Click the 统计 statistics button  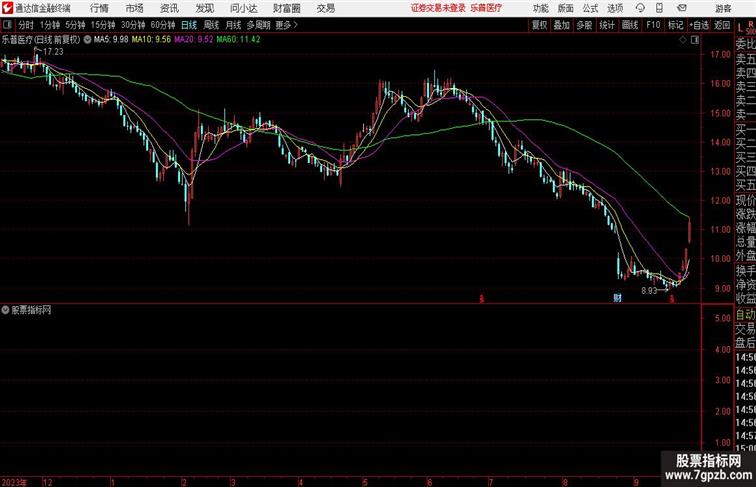tap(607, 25)
